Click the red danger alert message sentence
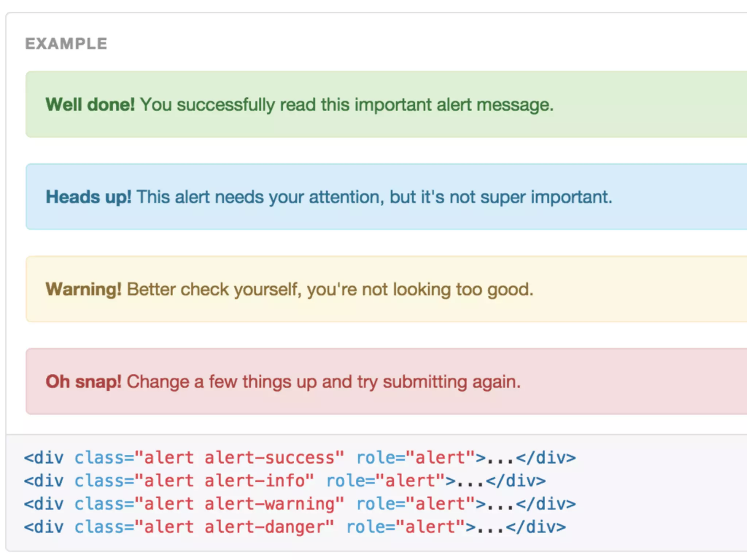The image size is (747, 560). [x=324, y=382]
